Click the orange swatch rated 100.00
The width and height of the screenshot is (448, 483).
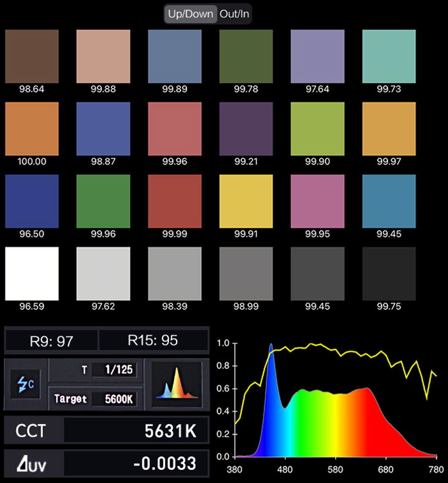(x=31, y=129)
